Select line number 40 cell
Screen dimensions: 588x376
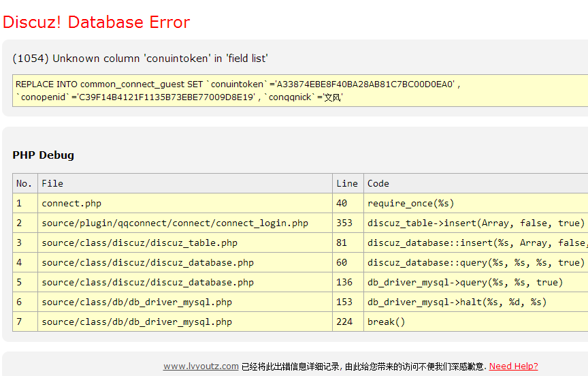point(348,204)
